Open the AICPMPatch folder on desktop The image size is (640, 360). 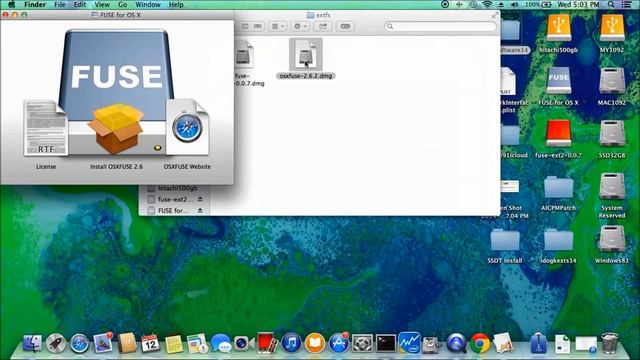pyautogui.click(x=558, y=187)
